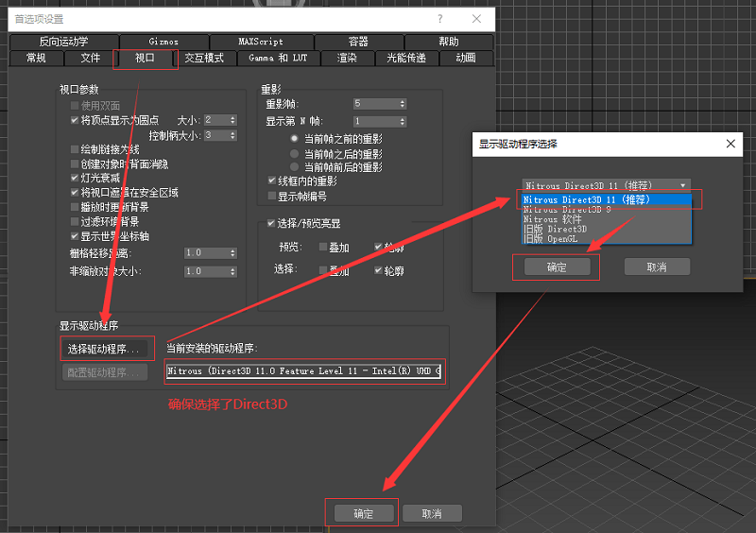Click the 栅格轻移距离 spinner arrows
The image size is (756, 533).
[232, 253]
